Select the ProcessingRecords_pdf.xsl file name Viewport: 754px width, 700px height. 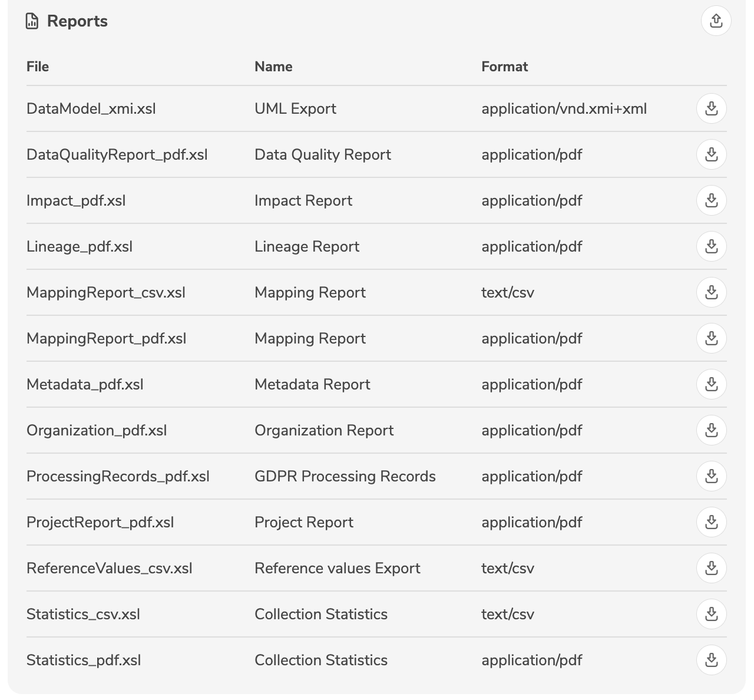(118, 476)
